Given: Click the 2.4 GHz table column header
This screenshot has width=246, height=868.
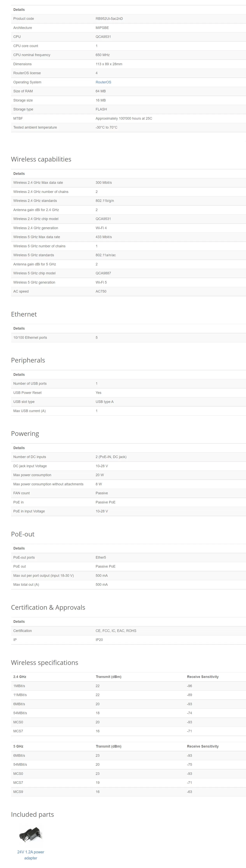Looking at the screenshot, I should coord(19,677).
